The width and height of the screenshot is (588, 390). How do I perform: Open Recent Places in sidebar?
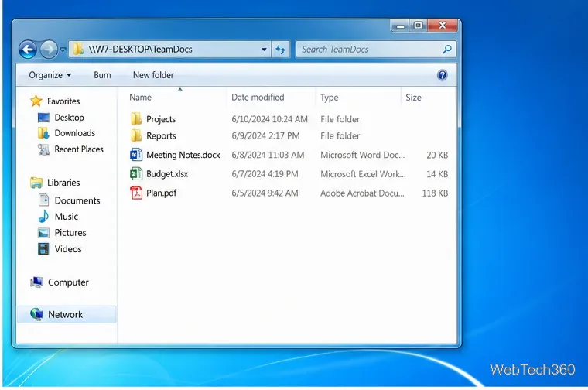point(79,149)
